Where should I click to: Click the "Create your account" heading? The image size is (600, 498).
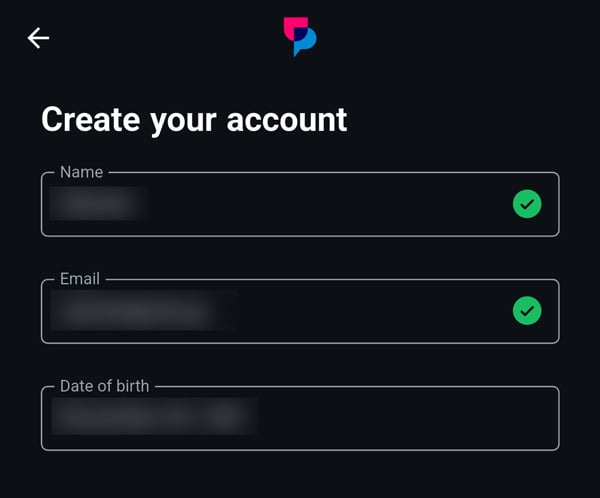click(x=194, y=120)
